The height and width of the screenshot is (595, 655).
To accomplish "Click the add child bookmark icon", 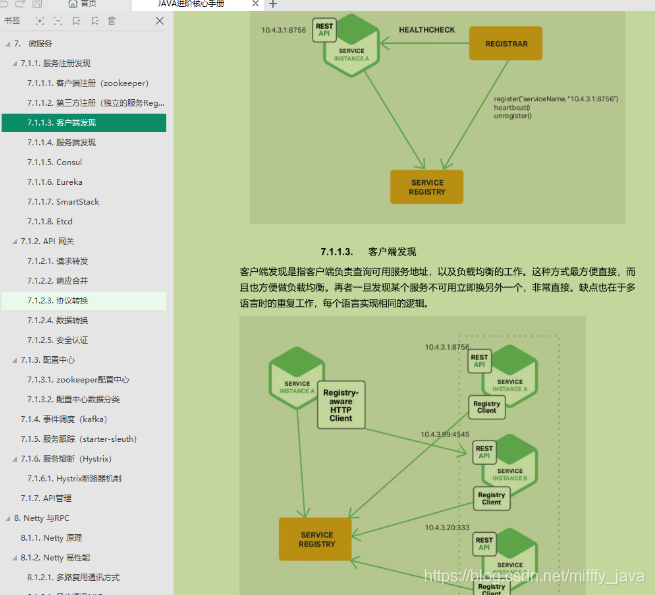I will point(95,21).
